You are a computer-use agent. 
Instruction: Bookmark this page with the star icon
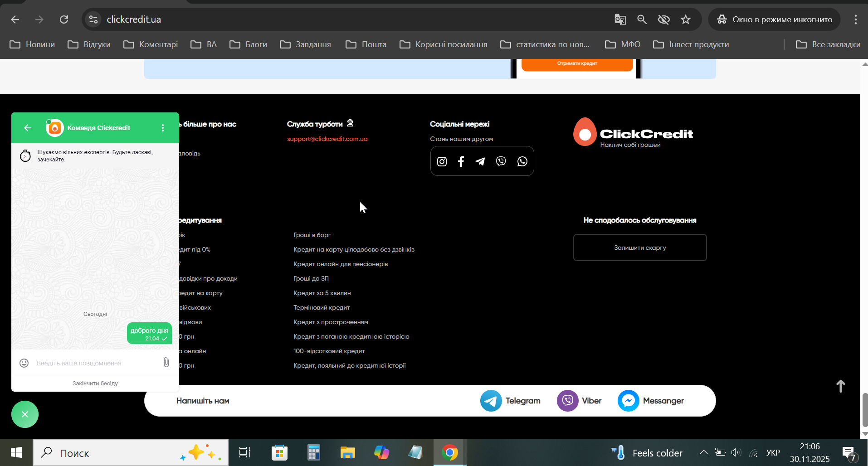[x=686, y=19]
